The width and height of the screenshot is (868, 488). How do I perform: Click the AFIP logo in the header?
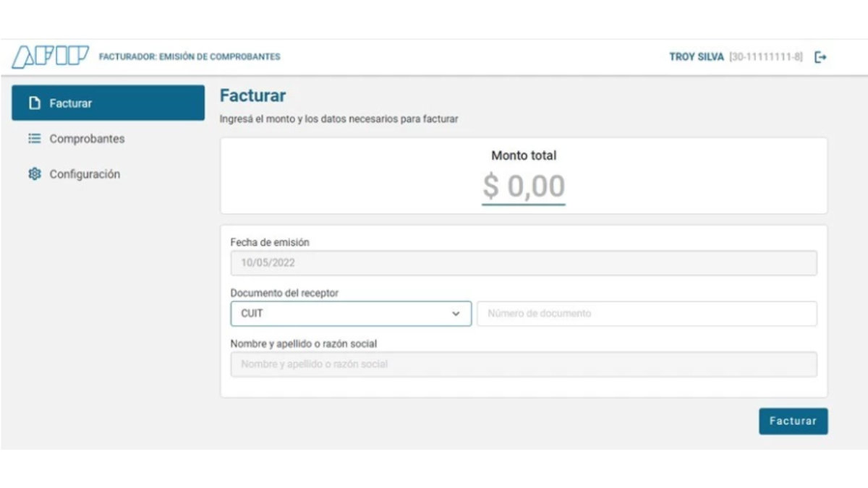coord(51,57)
